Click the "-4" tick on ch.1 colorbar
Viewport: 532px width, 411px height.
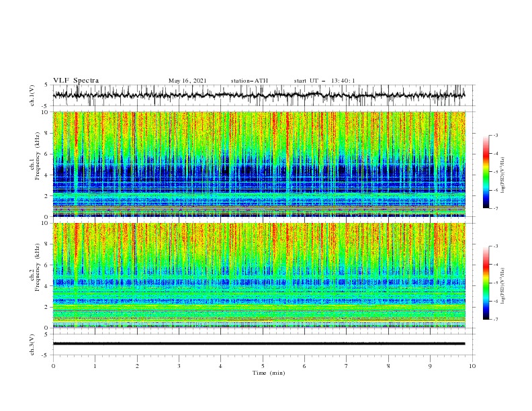495,154
